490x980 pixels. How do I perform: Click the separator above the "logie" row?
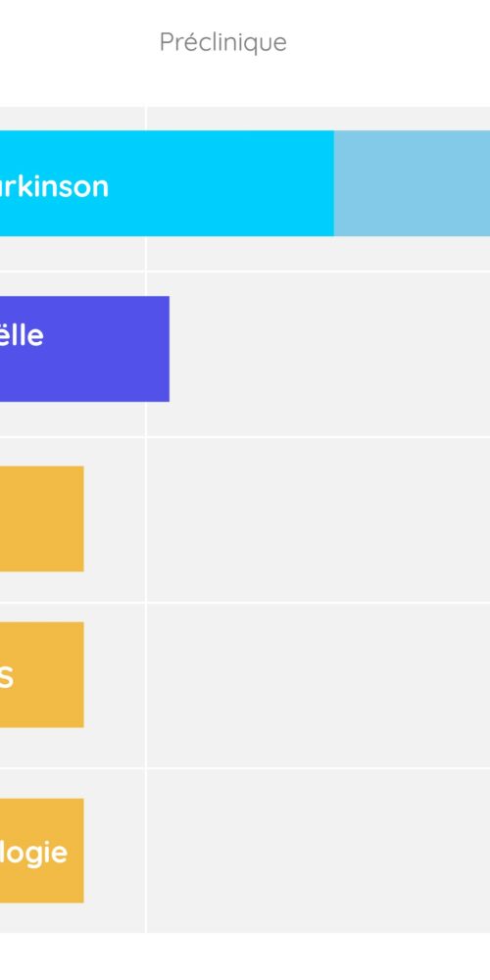point(245,768)
